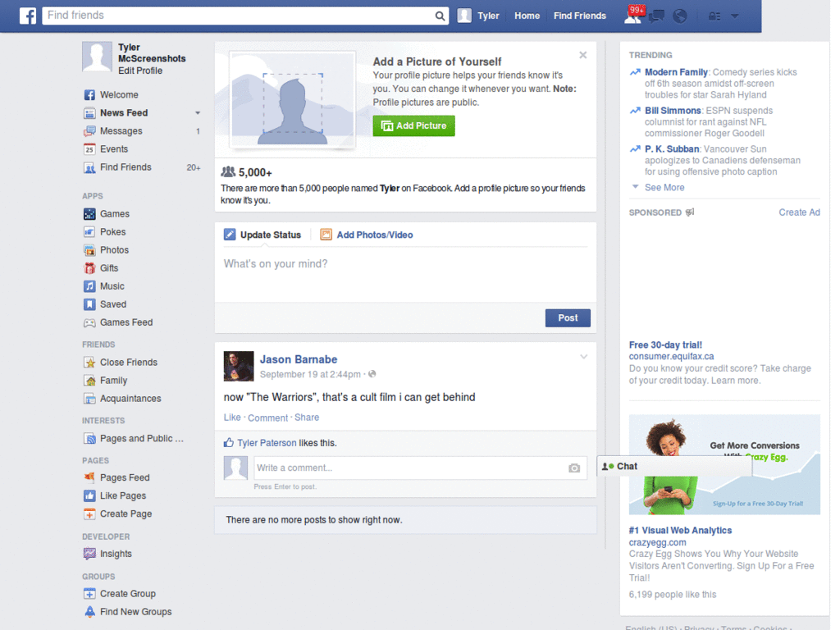This screenshot has width=840, height=630.
Task: Open the Tyler Paterson profile link
Action: (267, 443)
